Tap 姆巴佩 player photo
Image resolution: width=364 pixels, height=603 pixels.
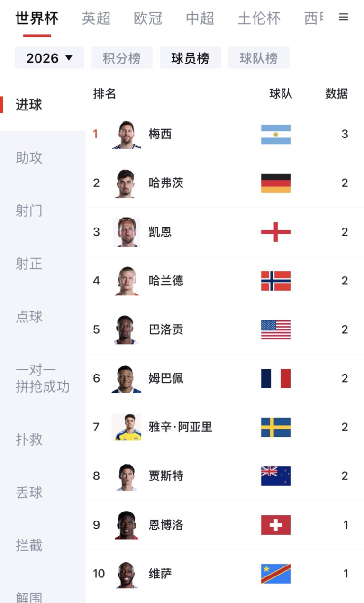click(x=127, y=378)
